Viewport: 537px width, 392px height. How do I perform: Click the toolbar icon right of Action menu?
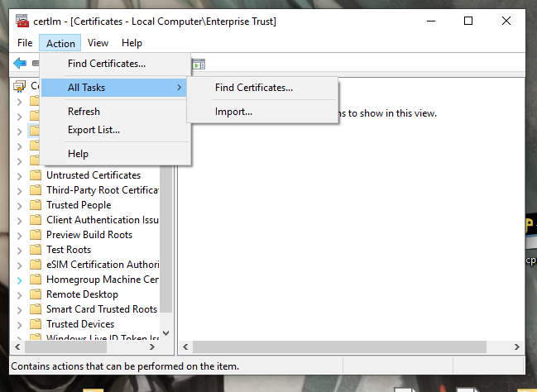pyautogui.click(x=199, y=64)
